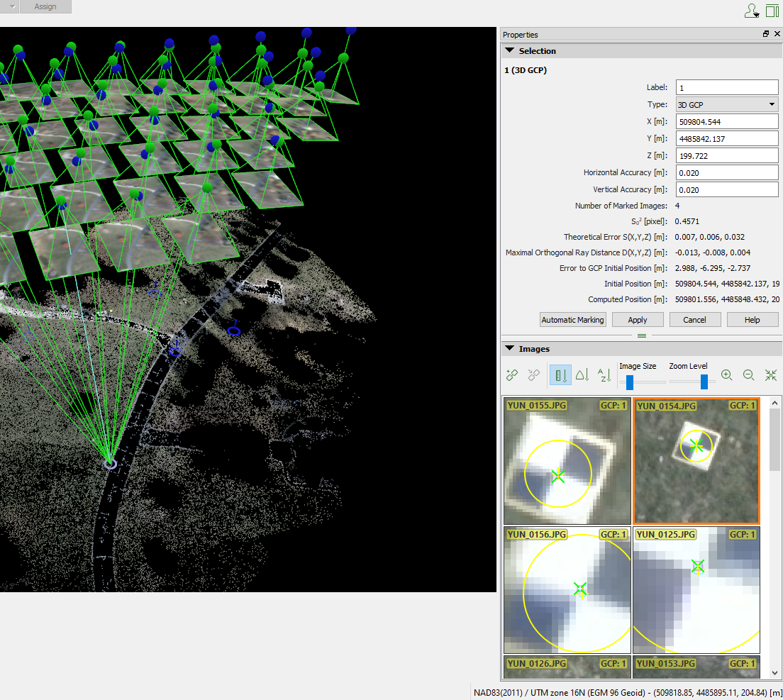Click the Automatic Marking button
Screen dimensions: 783x700
pos(573,320)
